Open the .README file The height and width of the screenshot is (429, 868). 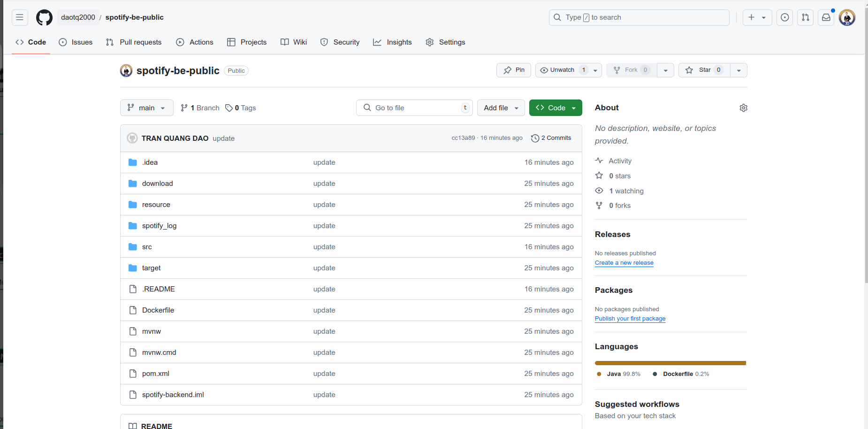[159, 289]
